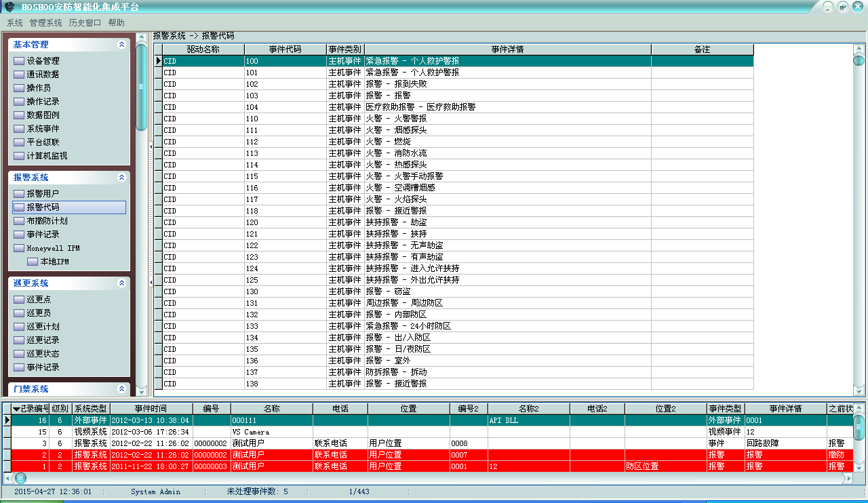Open 通讯数据 from the sidebar icon
The height and width of the screenshot is (503, 868).
click(x=19, y=75)
